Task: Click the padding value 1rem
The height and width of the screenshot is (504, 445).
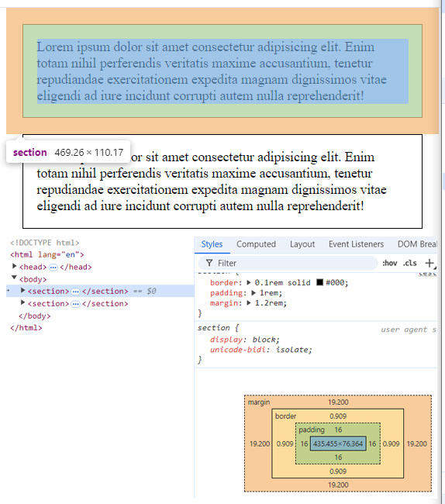Action: [269, 293]
